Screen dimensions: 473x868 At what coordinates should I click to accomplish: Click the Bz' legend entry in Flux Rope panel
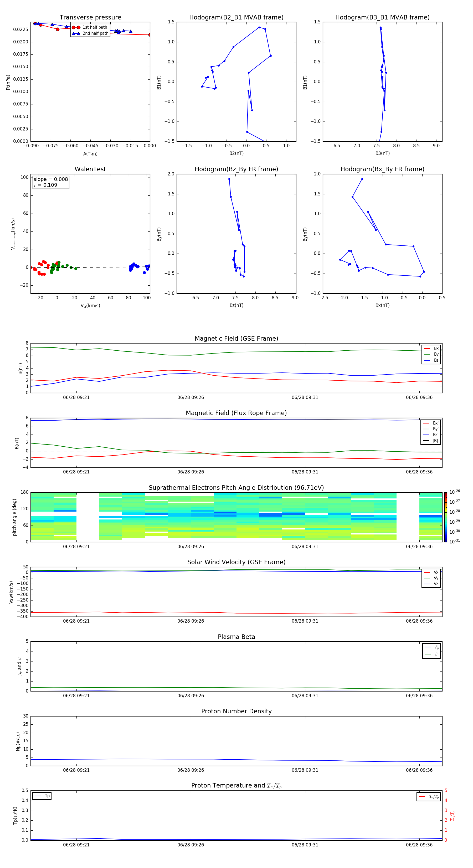tap(431, 435)
